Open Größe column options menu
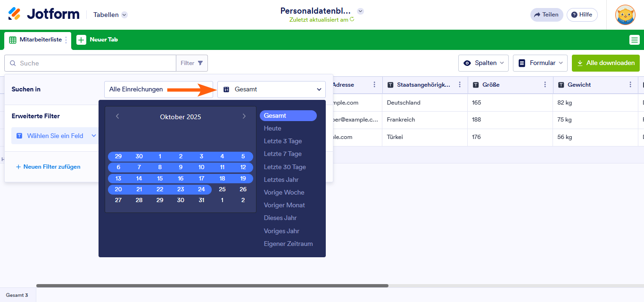644x302 pixels. 545,85
